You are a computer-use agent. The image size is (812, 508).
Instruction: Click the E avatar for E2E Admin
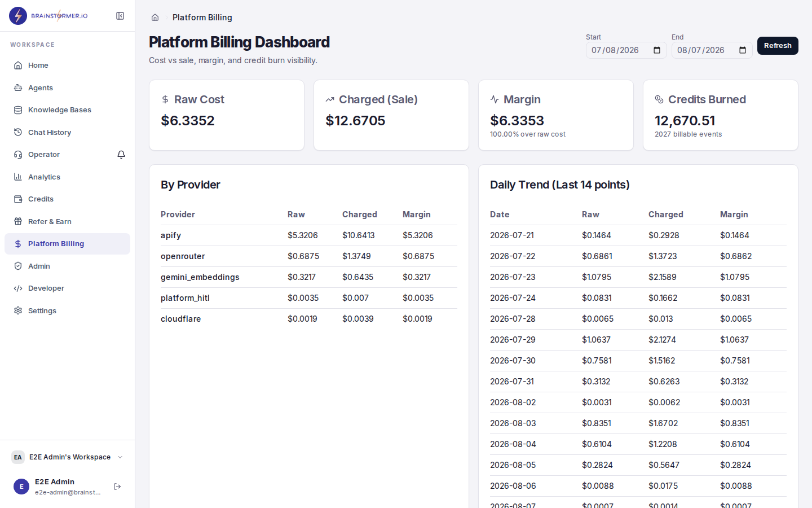pos(21,487)
